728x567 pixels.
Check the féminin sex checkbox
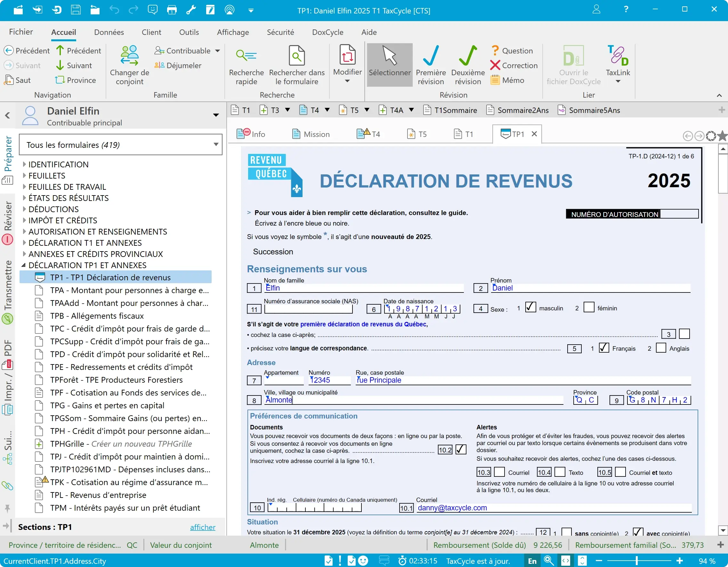(x=589, y=307)
